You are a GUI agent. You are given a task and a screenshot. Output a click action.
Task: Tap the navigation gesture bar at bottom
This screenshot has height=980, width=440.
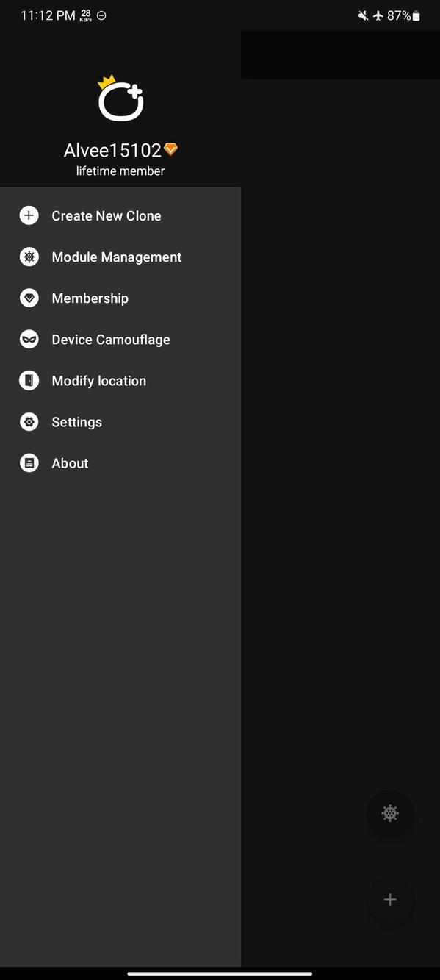[x=220, y=973]
